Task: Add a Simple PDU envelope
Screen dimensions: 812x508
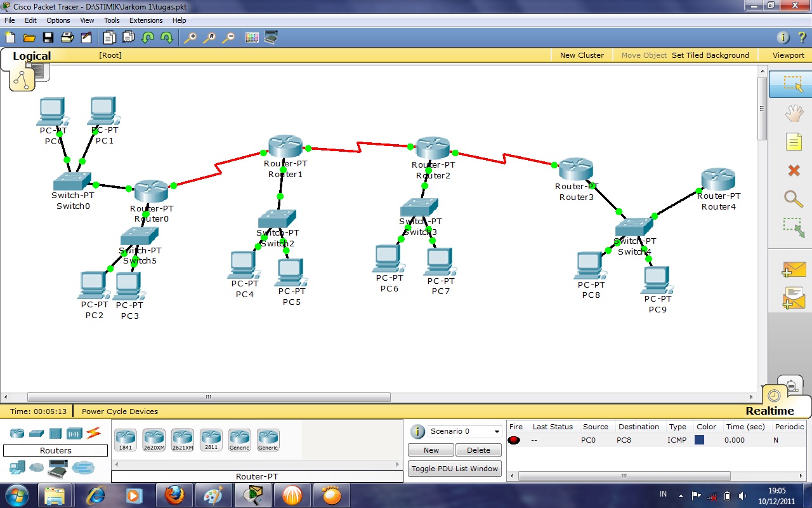Action: [x=794, y=270]
